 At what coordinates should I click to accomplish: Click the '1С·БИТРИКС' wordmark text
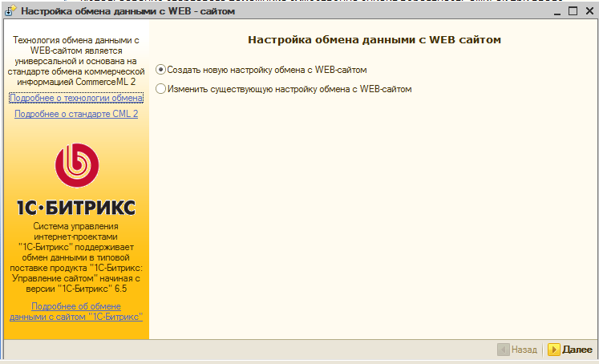(x=76, y=208)
